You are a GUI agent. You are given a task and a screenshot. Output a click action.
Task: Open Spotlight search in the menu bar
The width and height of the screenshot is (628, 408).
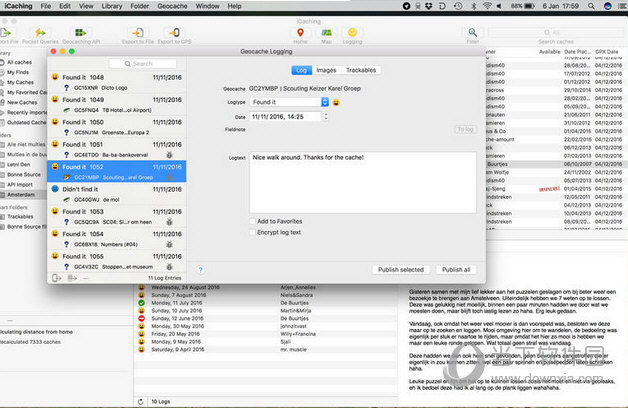tap(591, 6)
